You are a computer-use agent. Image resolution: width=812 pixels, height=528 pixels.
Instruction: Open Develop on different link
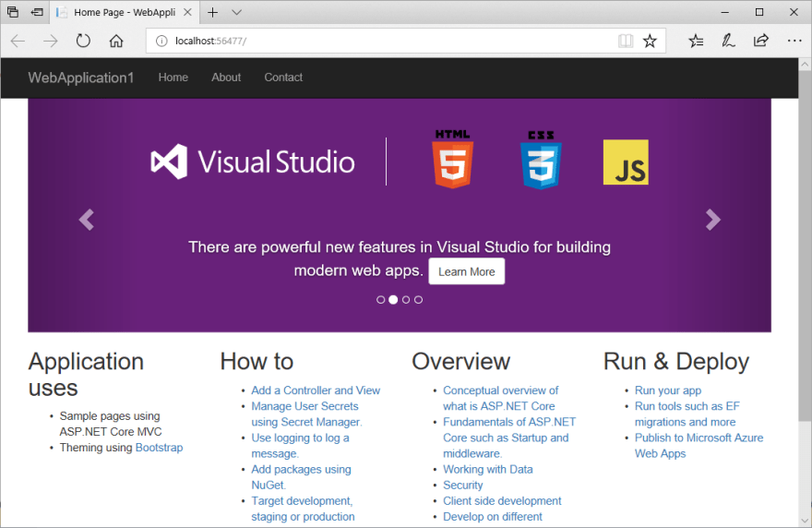coord(493,517)
